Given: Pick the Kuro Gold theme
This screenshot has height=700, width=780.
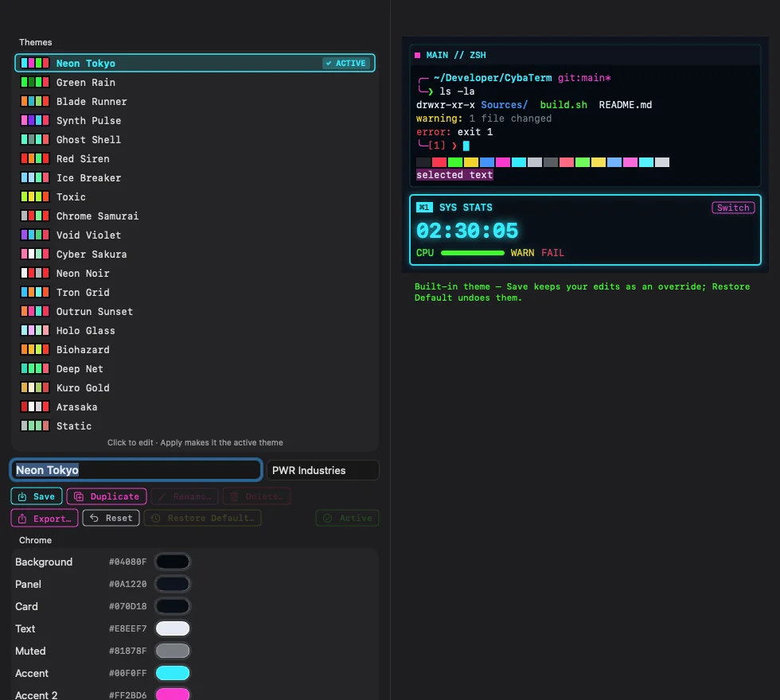Looking at the screenshot, I should click(194, 388).
